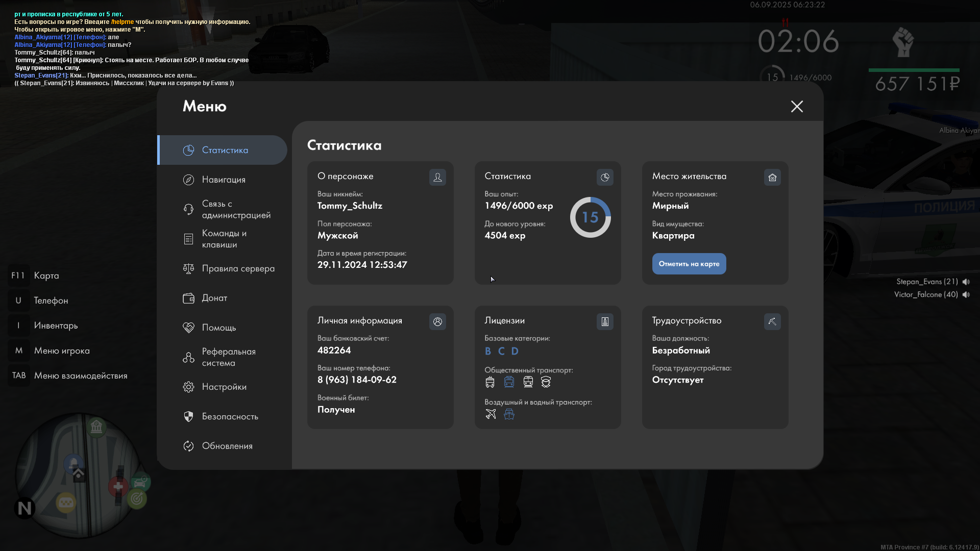The height and width of the screenshot is (551, 980).
Task: Click the F11 Карта hint
Action: [35, 275]
